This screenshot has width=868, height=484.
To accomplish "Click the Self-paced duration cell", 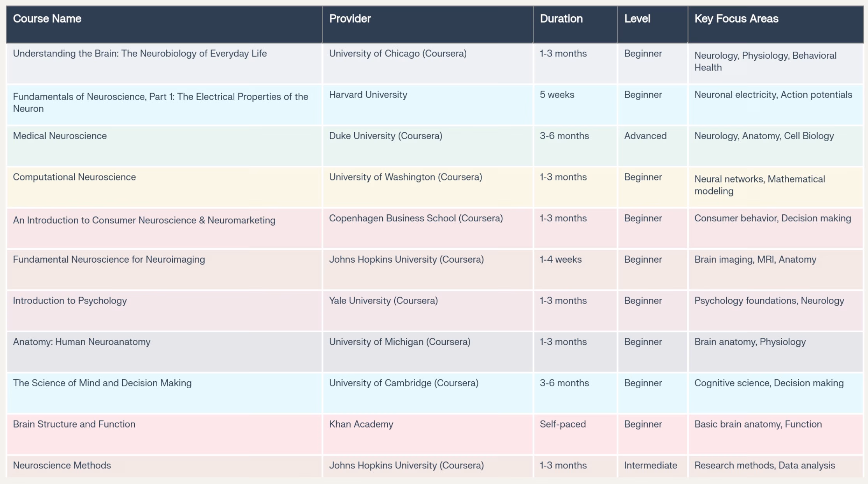I will pos(562,424).
